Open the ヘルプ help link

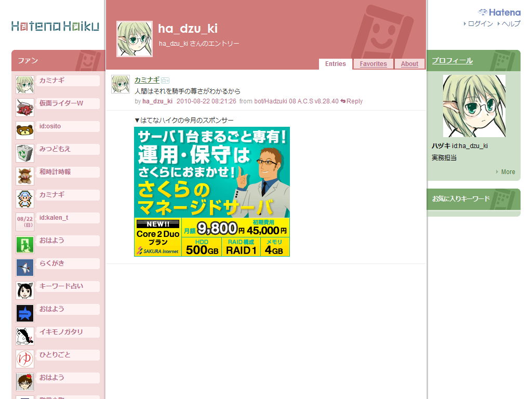click(x=510, y=24)
